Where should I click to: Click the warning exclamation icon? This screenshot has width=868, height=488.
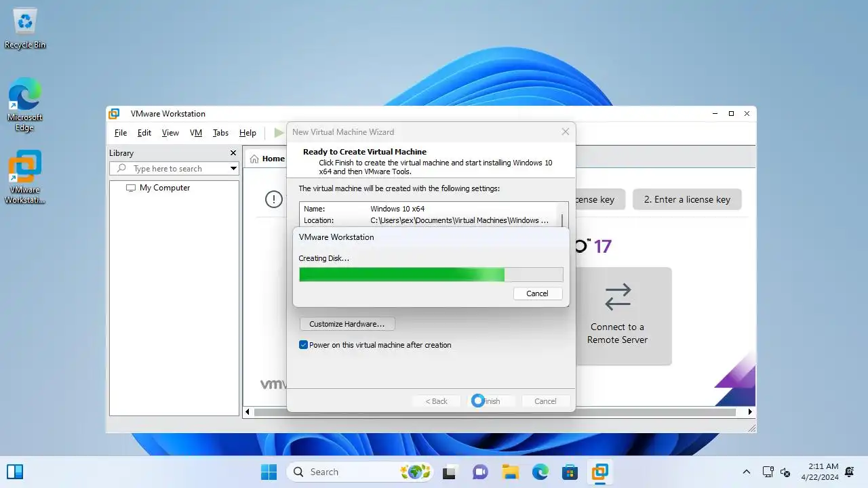coord(273,199)
